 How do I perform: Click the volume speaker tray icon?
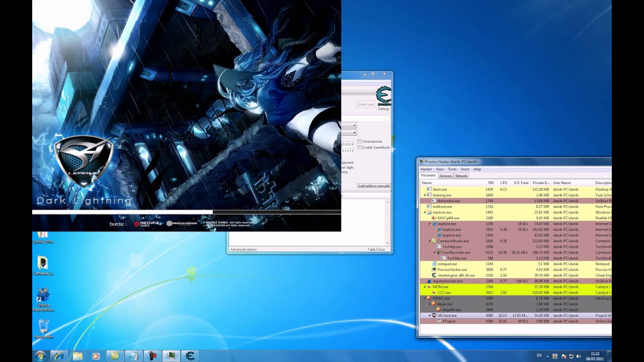[x=578, y=356]
